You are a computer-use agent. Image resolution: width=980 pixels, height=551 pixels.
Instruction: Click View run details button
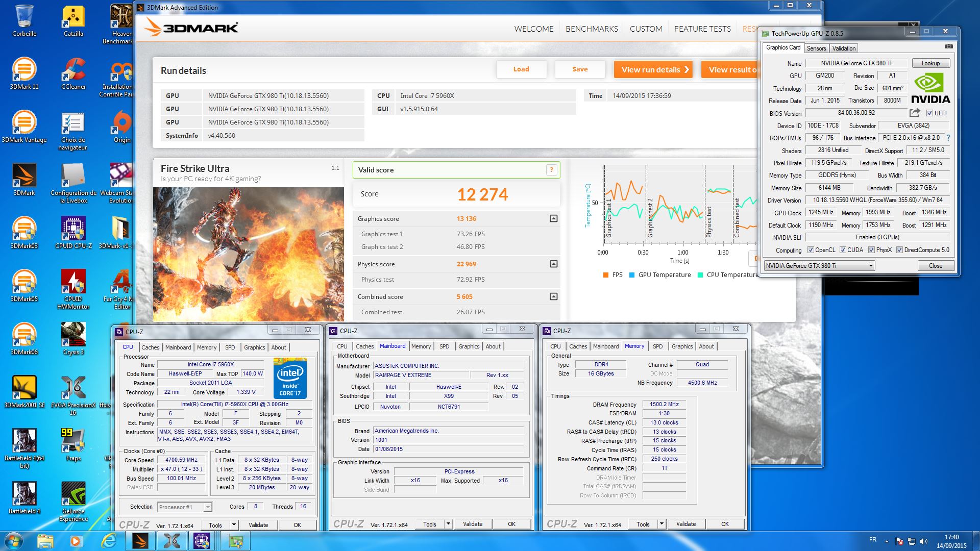pyautogui.click(x=653, y=69)
